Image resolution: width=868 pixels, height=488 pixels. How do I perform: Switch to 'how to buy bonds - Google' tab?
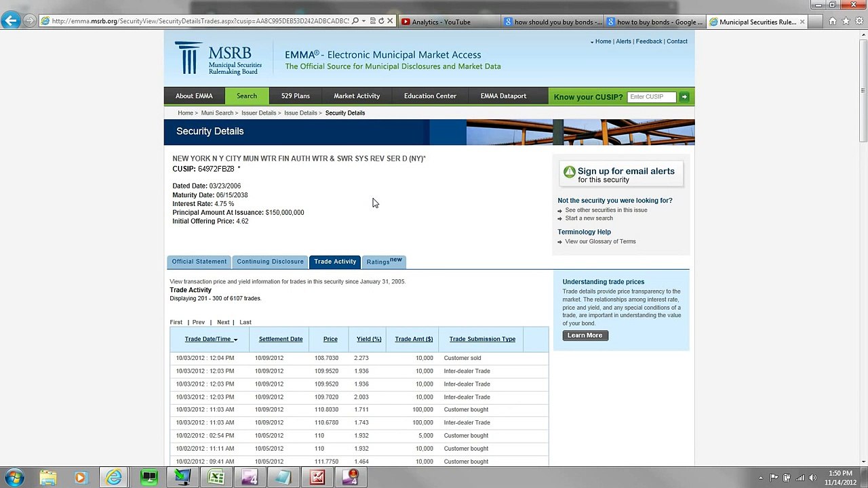coord(655,22)
